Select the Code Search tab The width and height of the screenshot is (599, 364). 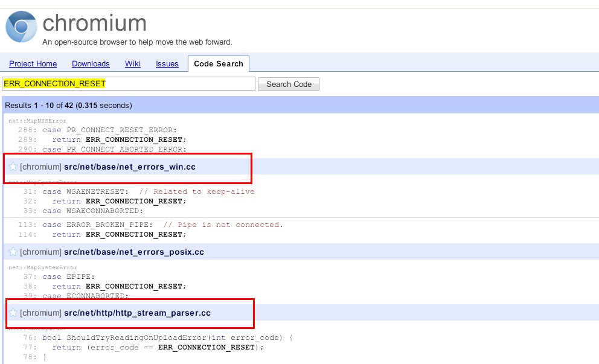(218, 64)
